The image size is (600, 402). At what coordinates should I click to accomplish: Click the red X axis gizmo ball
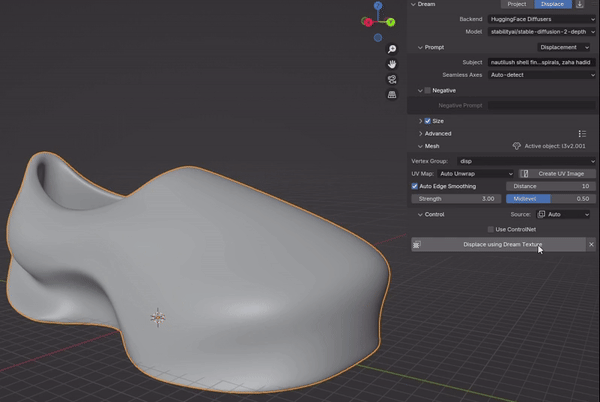(x=366, y=20)
